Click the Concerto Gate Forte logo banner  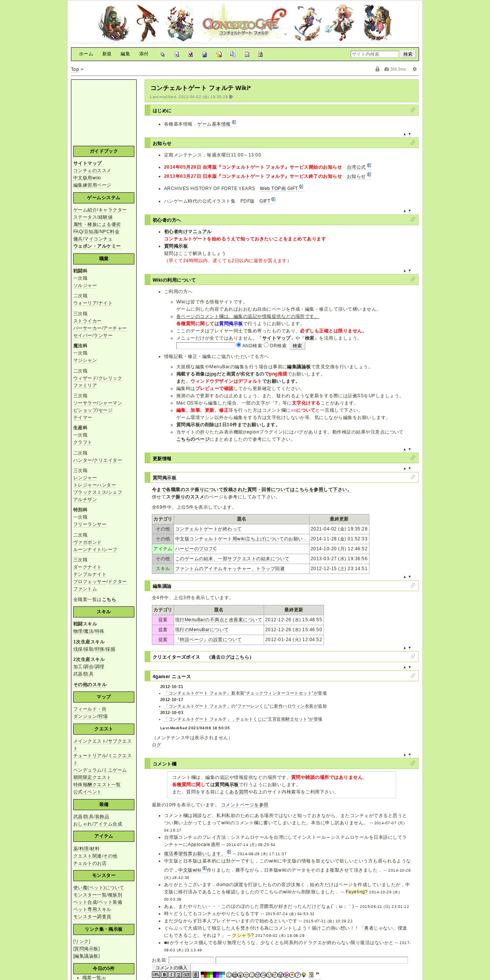click(x=244, y=23)
